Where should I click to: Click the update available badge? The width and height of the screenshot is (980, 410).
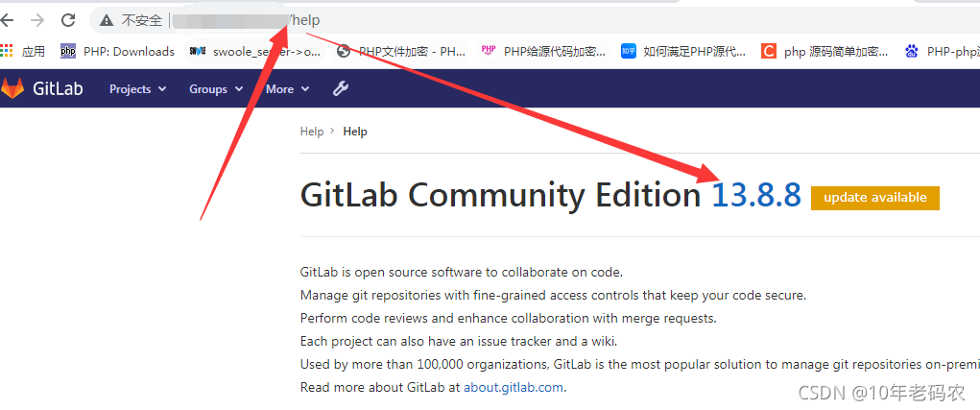coord(875,198)
